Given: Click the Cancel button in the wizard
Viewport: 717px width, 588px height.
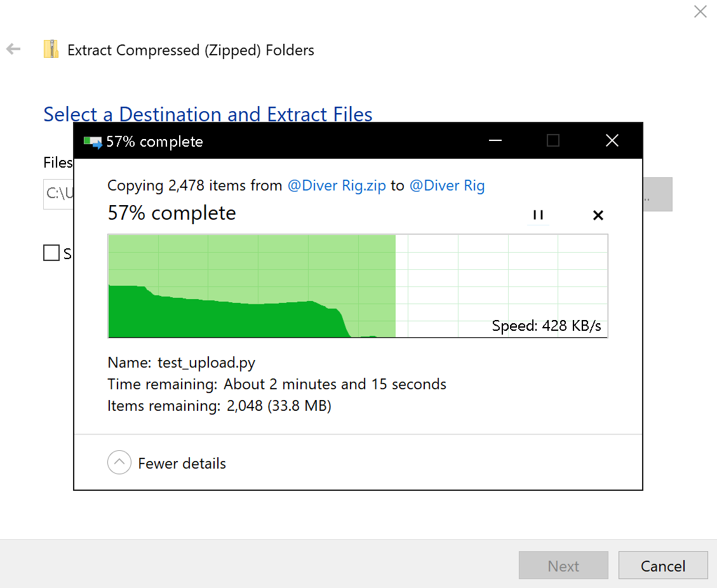Looking at the screenshot, I should click(662, 566).
